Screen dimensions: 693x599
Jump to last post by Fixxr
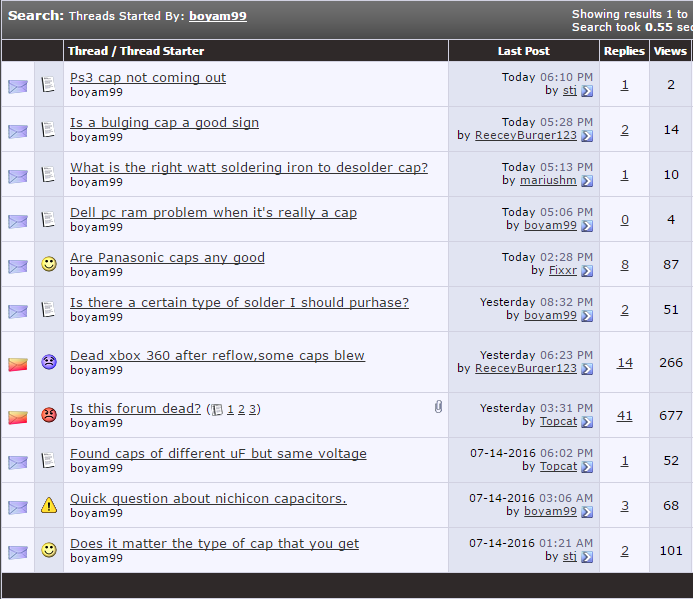click(x=587, y=271)
